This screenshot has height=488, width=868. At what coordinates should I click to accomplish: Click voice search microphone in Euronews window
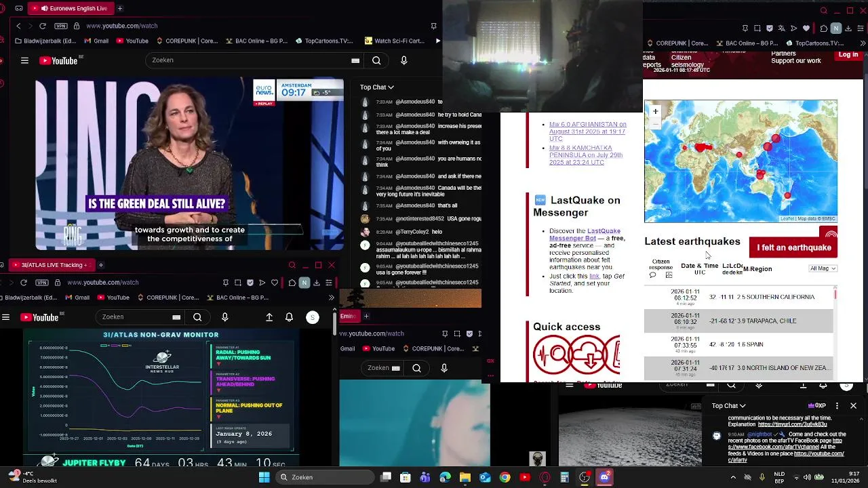coord(404,60)
